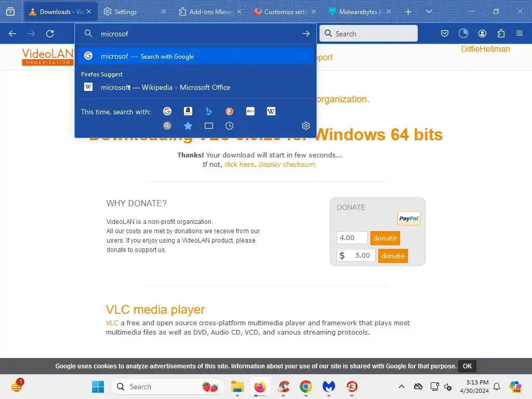Search this time with Google
The height and width of the screenshot is (399, 532).
pyautogui.click(x=167, y=111)
